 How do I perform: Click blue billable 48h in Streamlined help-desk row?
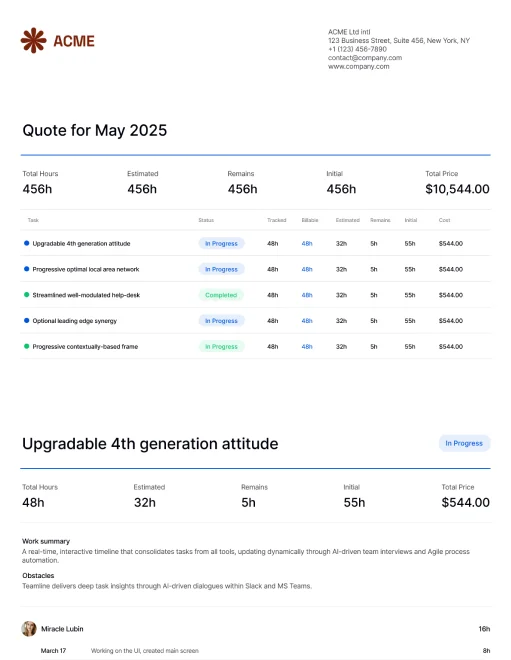[x=307, y=295]
